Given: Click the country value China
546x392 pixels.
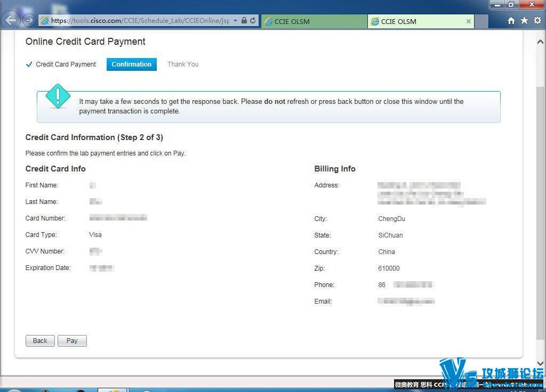Looking at the screenshot, I should click(x=387, y=252).
